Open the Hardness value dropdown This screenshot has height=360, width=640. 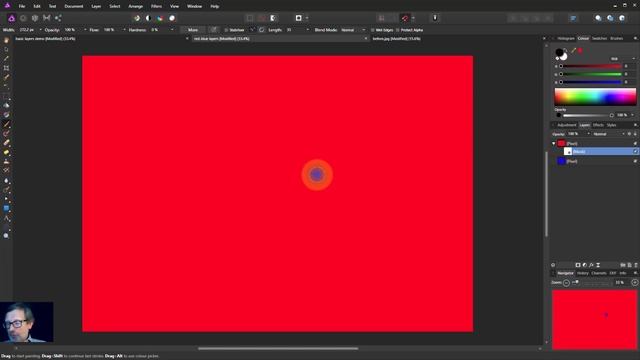(x=172, y=30)
